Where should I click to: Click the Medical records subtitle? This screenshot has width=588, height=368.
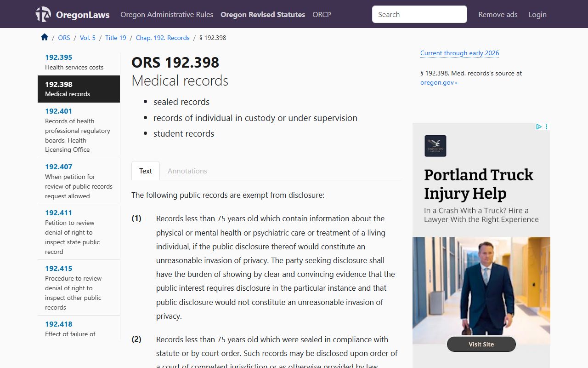coord(180,80)
